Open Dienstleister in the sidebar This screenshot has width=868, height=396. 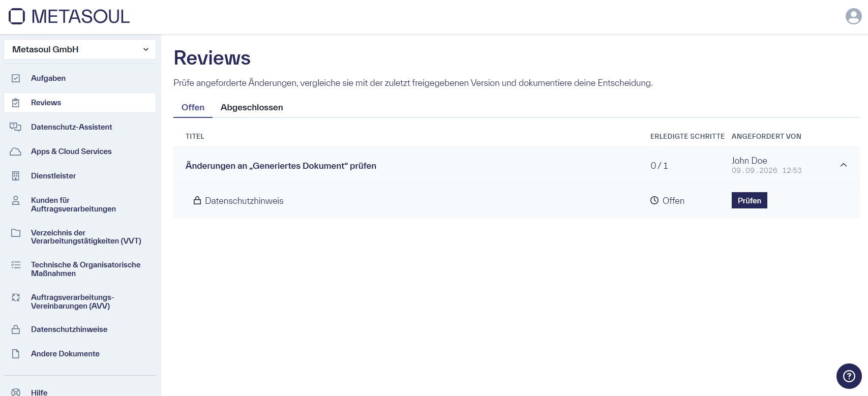[x=80, y=176]
